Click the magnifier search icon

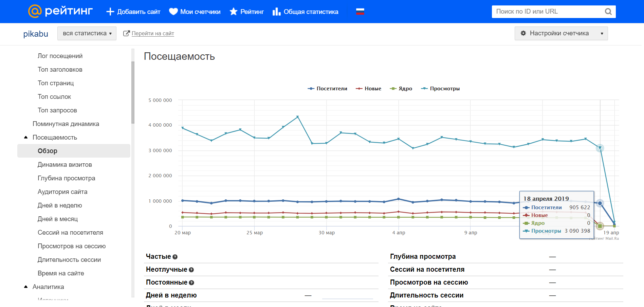pos(608,12)
